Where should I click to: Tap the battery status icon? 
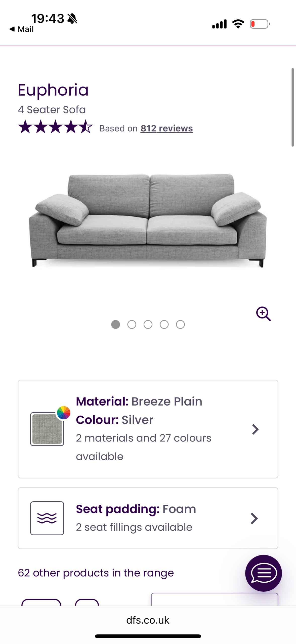point(260,24)
